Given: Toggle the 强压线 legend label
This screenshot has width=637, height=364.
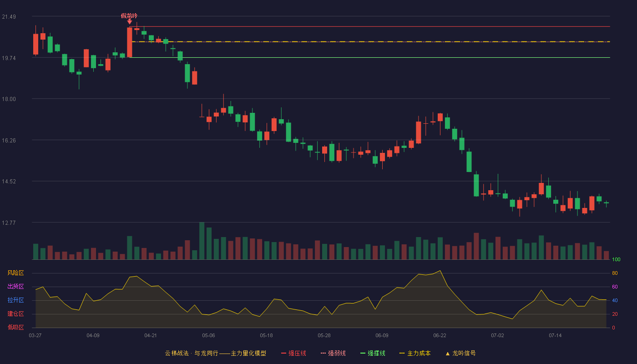Looking at the screenshot, I should [298, 353].
